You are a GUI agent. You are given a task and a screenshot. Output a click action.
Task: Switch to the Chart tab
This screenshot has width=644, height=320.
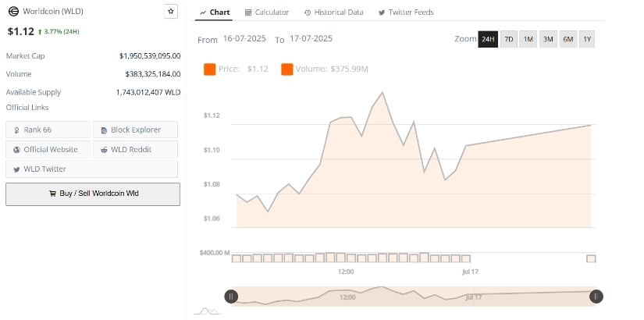[x=215, y=12]
